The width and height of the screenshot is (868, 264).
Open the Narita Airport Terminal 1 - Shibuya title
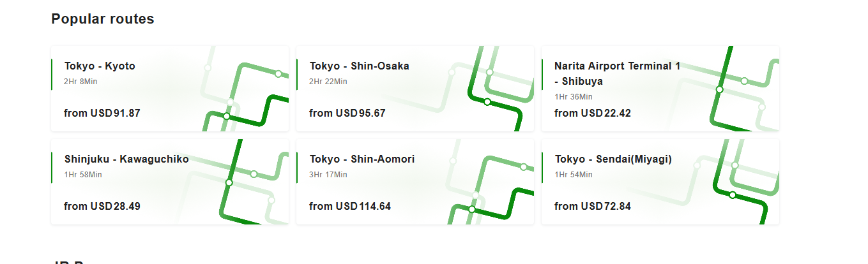pyautogui.click(x=618, y=73)
